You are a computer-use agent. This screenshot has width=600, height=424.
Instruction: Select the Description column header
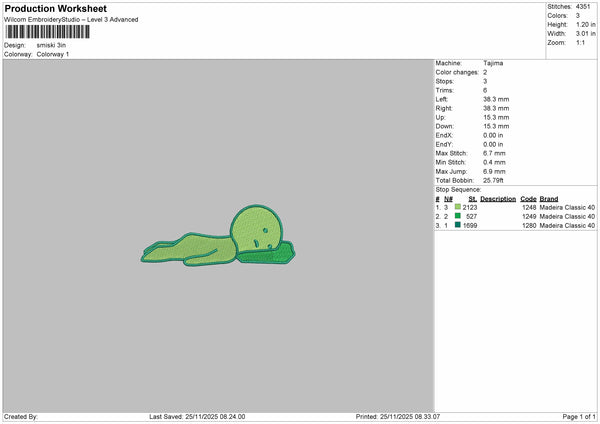pos(497,198)
